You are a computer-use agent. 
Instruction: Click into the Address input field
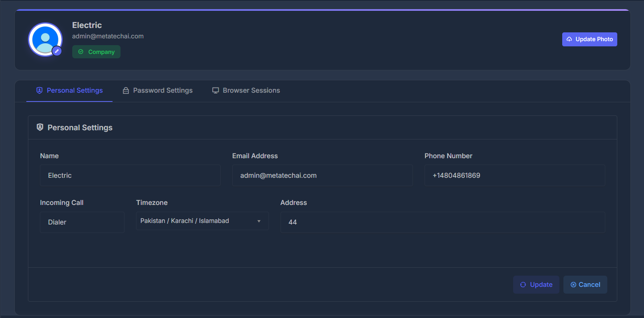tap(443, 222)
